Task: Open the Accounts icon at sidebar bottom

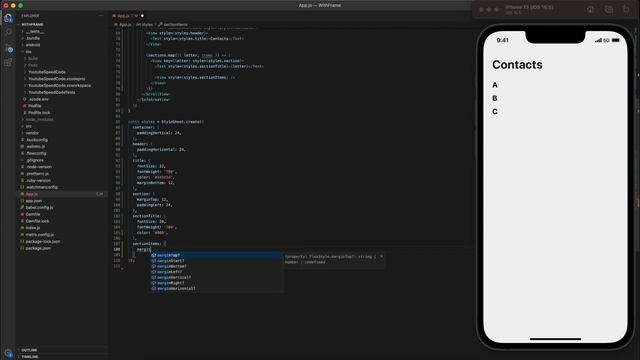Action: (x=9, y=353)
